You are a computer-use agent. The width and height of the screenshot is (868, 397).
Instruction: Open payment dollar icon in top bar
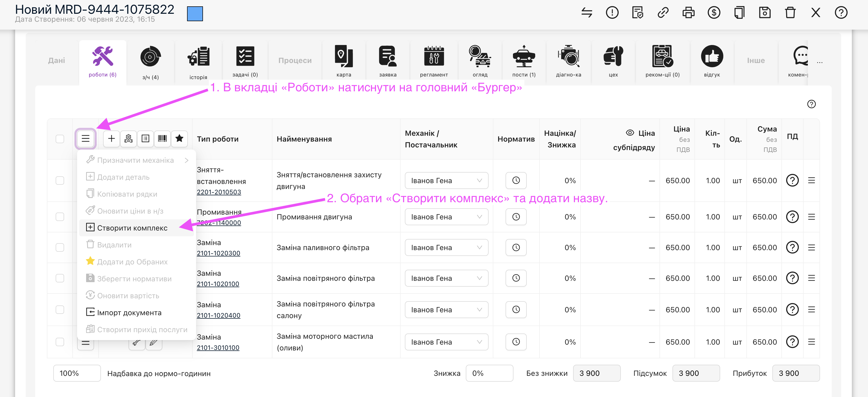click(714, 13)
